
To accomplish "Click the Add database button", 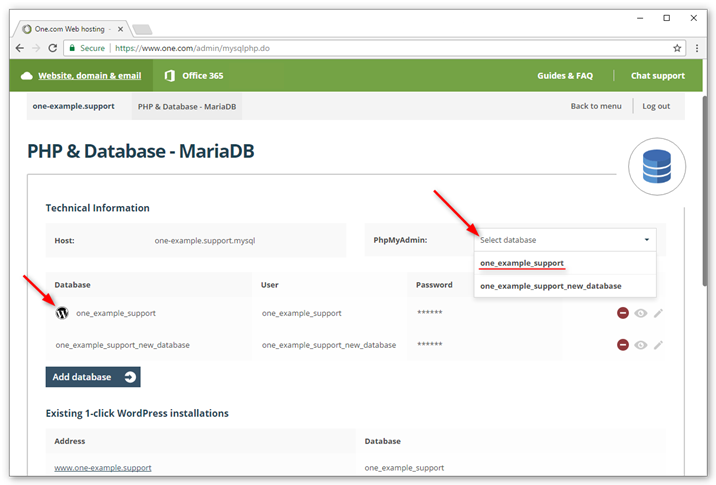I will (93, 377).
